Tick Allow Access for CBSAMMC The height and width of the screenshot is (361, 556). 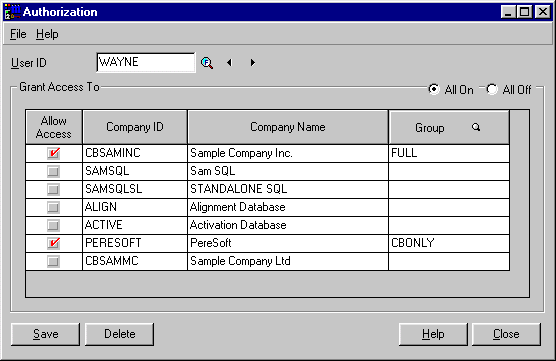click(54, 261)
